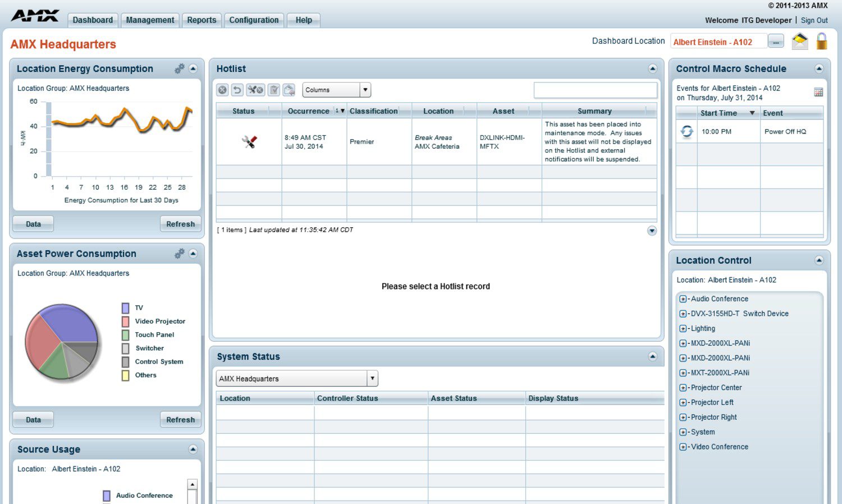The width and height of the screenshot is (842, 504).
Task: Open the Columns dropdown in Hotlist
Action: (337, 90)
